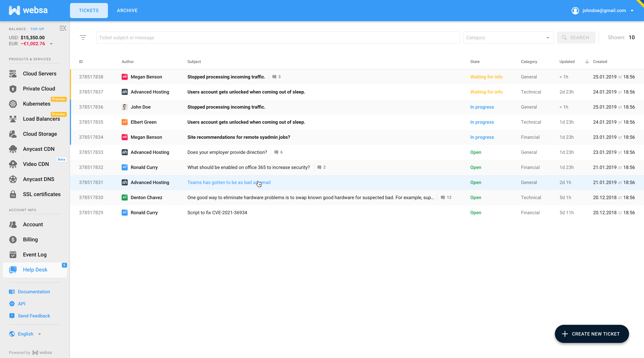The width and height of the screenshot is (644, 358).
Task: Open the SSL Certificates icon
Action: [13, 194]
